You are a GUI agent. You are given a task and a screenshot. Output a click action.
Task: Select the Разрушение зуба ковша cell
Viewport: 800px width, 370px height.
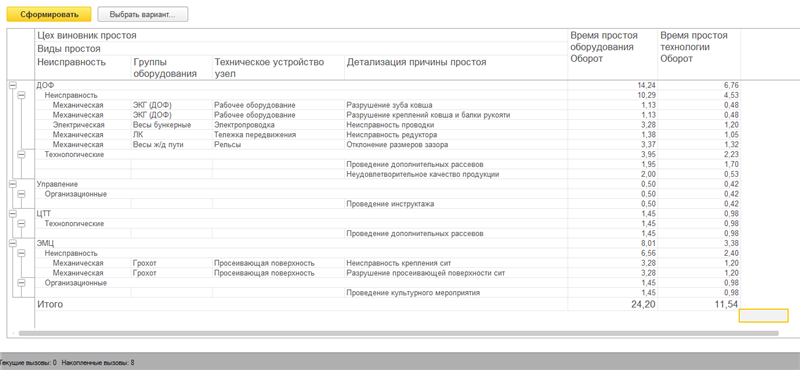456,105
